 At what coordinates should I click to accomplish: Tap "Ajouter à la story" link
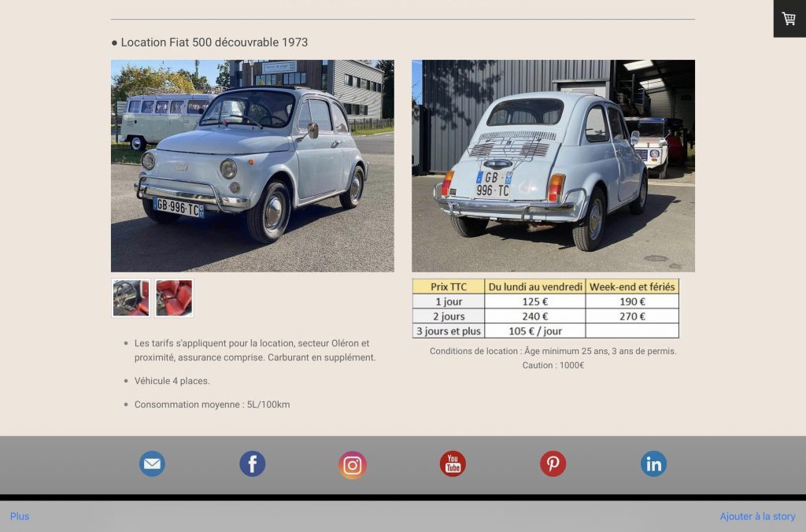pyautogui.click(x=757, y=516)
